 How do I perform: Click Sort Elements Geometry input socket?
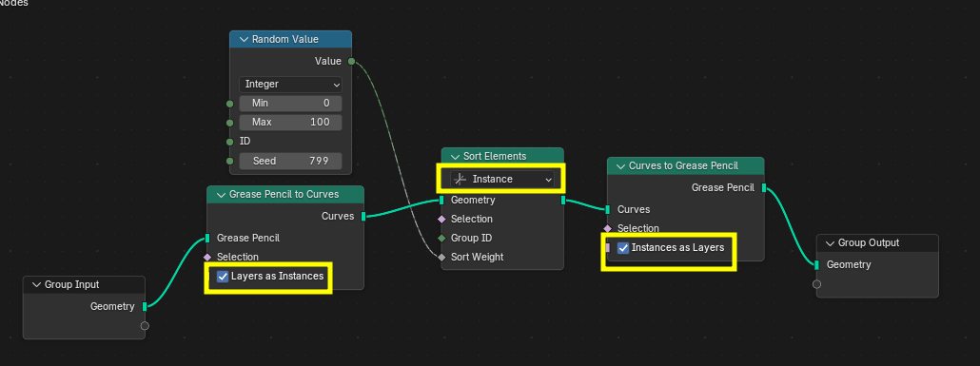tap(441, 201)
